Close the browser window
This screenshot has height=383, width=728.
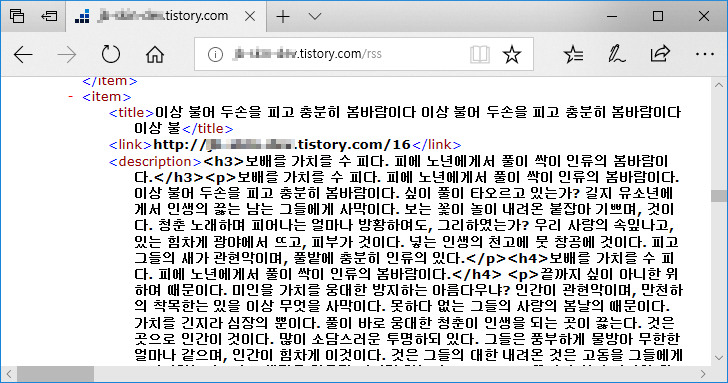point(703,16)
